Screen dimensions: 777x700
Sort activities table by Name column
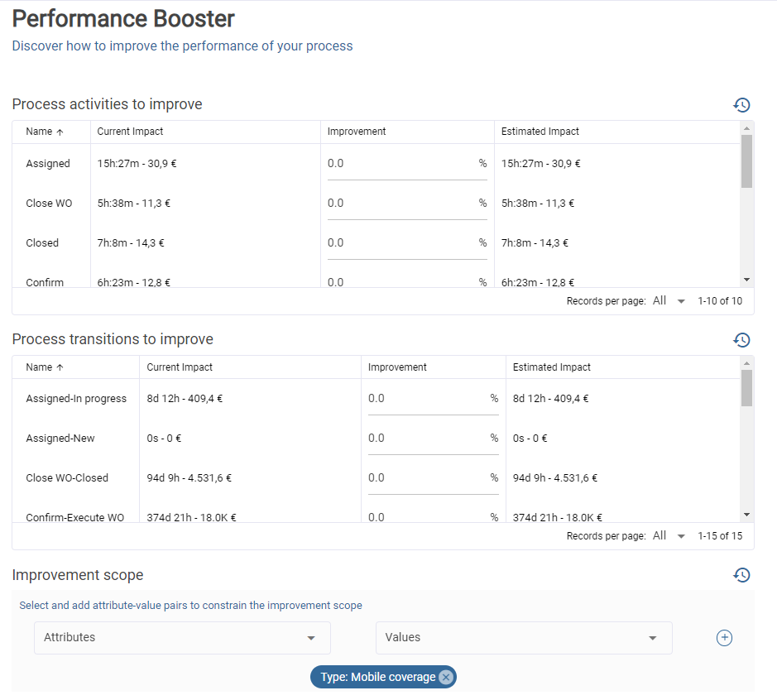[x=45, y=132]
